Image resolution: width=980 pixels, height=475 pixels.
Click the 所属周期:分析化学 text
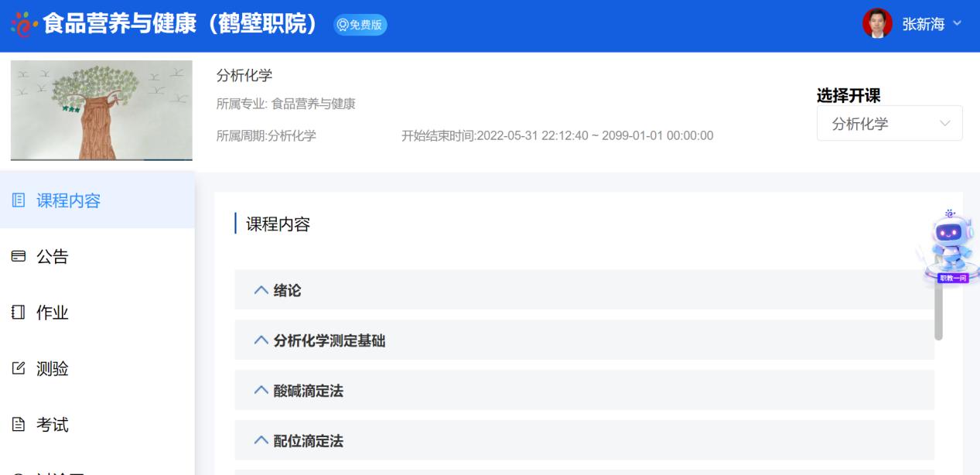[x=266, y=135]
